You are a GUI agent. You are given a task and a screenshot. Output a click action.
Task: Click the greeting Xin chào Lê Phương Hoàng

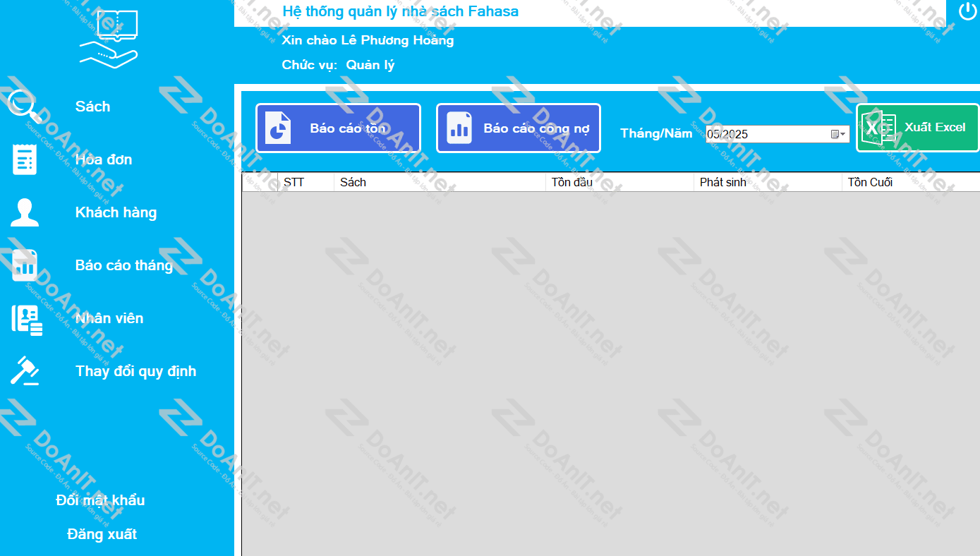click(368, 40)
